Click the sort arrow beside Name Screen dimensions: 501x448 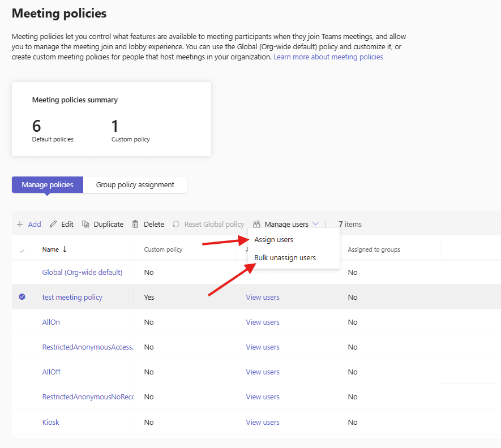pos(65,249)
